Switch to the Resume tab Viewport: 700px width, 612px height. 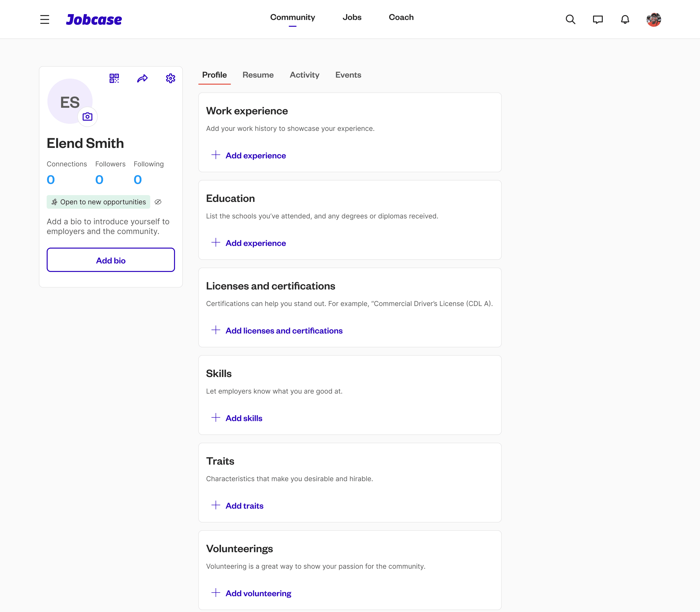pos(258,75)
